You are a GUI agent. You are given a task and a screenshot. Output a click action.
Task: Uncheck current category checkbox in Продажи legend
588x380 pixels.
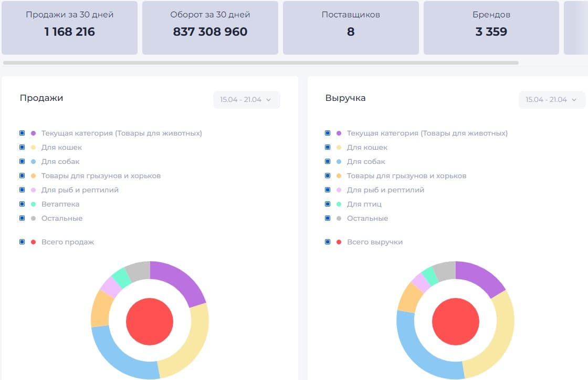coord(22,133)
